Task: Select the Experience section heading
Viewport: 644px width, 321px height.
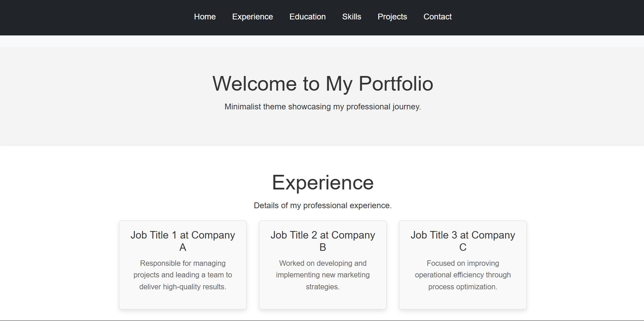Action: point(323,183)
